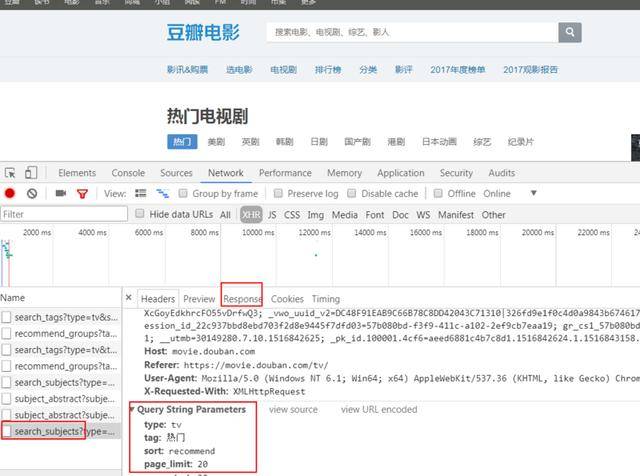Filter requests by Img
Image resolution: width=640 pixels, height=476 pixels.
pos(316,215)
